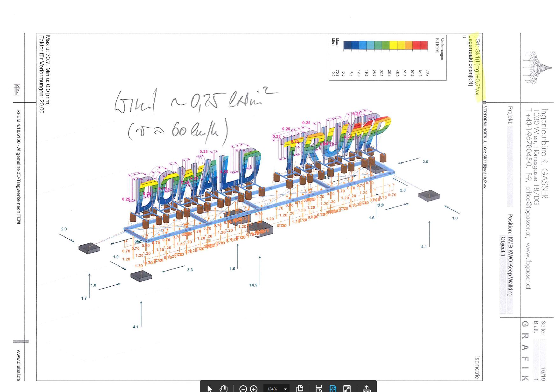The height and width of the screenshot is (392, 560).
Task: Select the highlighted LG1: SK1(II)=g1+0,5*wx text
Action: tap(477, 66)
